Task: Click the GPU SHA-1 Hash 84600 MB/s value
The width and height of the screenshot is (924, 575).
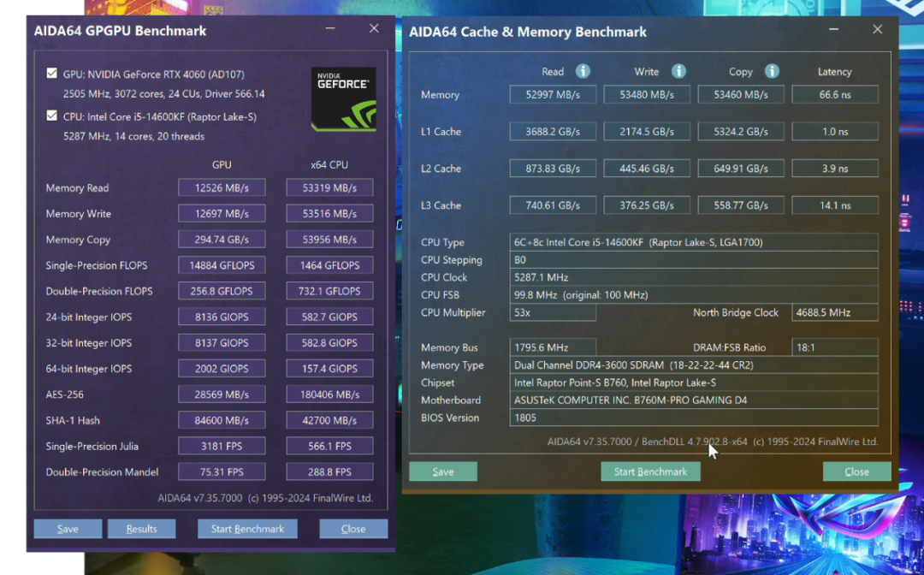Action: point(222,420)
